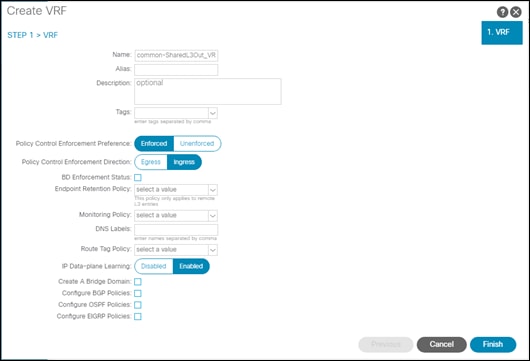This screenshot has height=361, width=530.
Task: Check Configure BGP Policies
Action: coord(138,293)
